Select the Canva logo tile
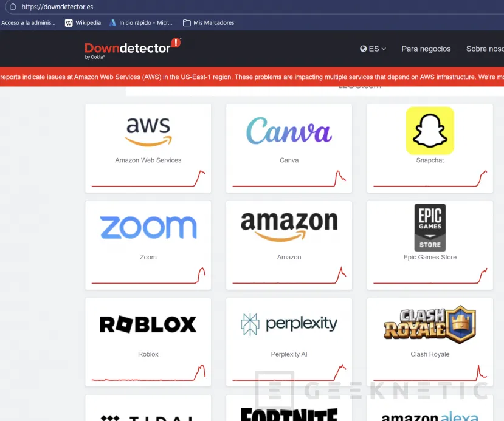Screen dimensions: 504x421 (x=289, y=130)
